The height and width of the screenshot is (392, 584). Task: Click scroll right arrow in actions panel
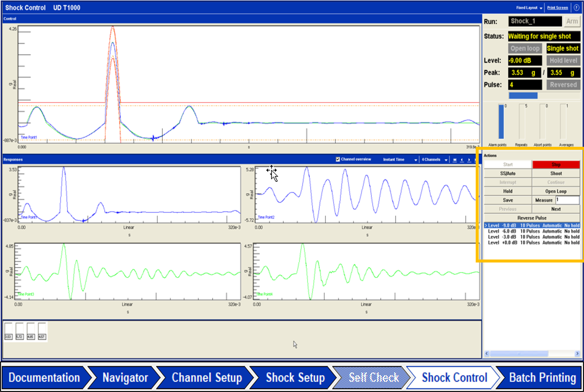(577, 354)
